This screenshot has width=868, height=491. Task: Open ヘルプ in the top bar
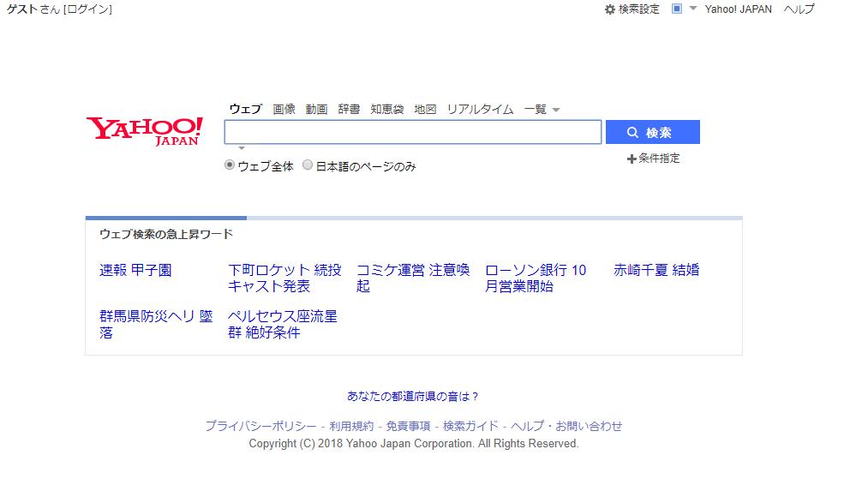pyautogui.click(x=799, y=9)
